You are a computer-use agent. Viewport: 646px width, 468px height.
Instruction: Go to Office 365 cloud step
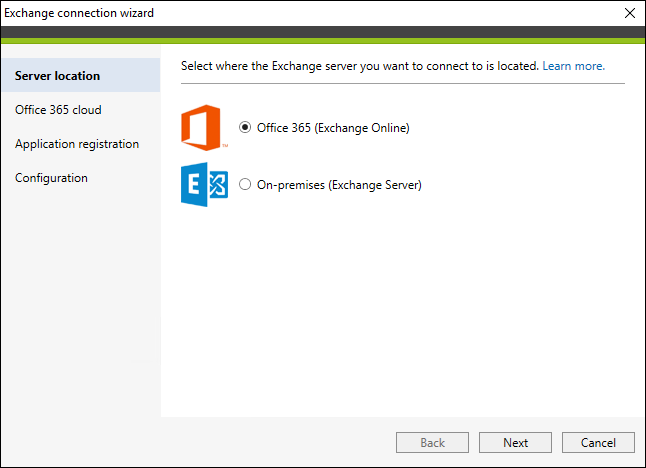point(58,110)
